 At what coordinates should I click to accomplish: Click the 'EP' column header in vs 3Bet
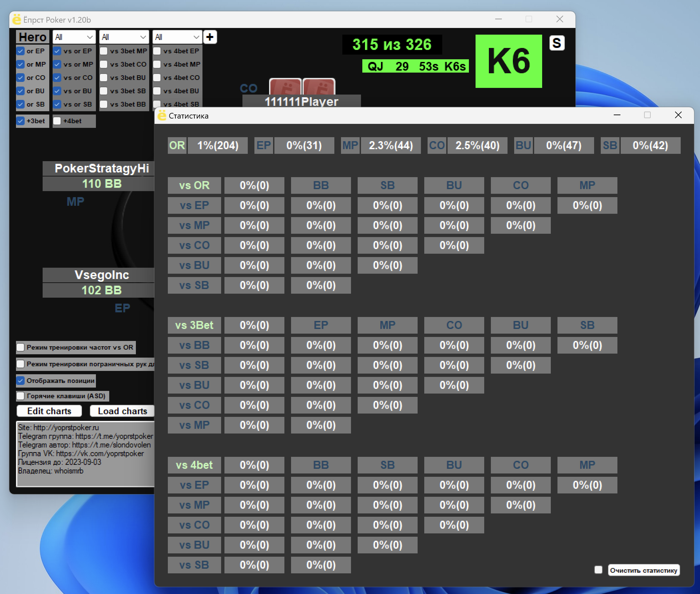pyautogui.click(x=321, y=325)
